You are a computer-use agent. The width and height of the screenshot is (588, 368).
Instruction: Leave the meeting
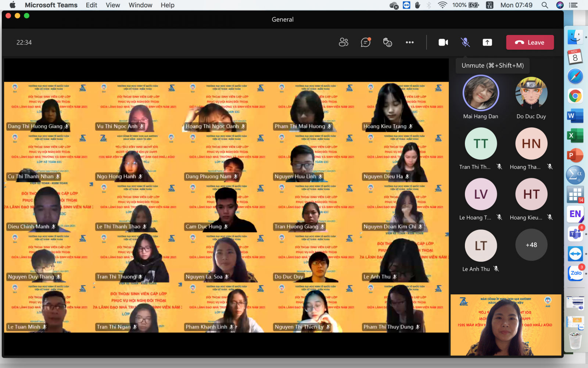click(x=530, y=42)
